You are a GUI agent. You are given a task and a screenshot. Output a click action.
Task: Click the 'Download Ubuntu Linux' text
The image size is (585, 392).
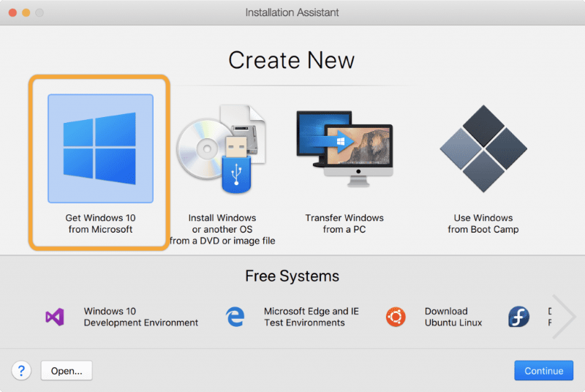(453, 317)
